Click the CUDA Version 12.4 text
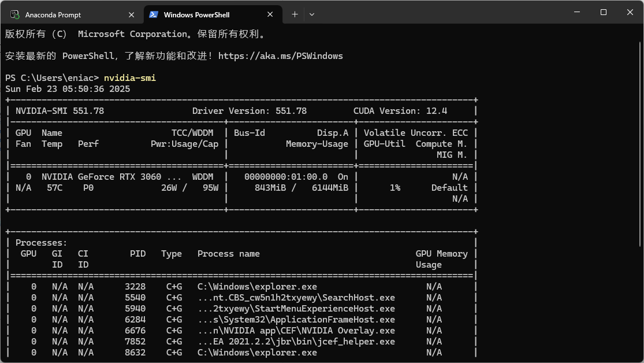 coord(400,111)
